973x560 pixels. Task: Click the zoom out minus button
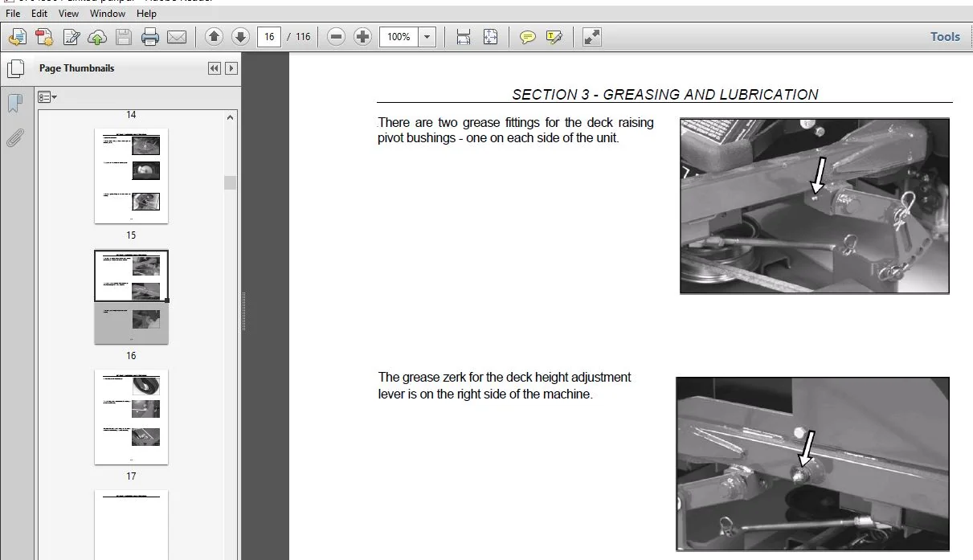336,37
